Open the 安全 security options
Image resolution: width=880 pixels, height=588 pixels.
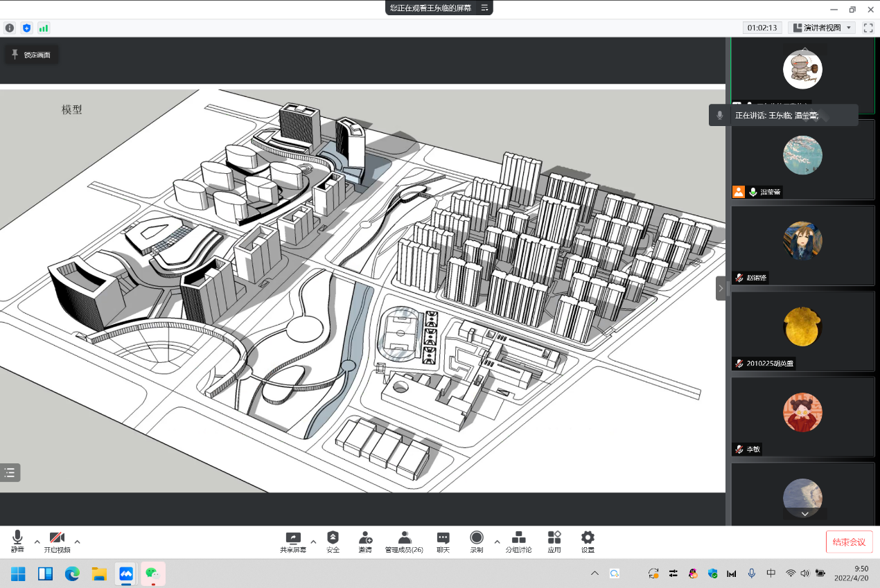point(333,542)
